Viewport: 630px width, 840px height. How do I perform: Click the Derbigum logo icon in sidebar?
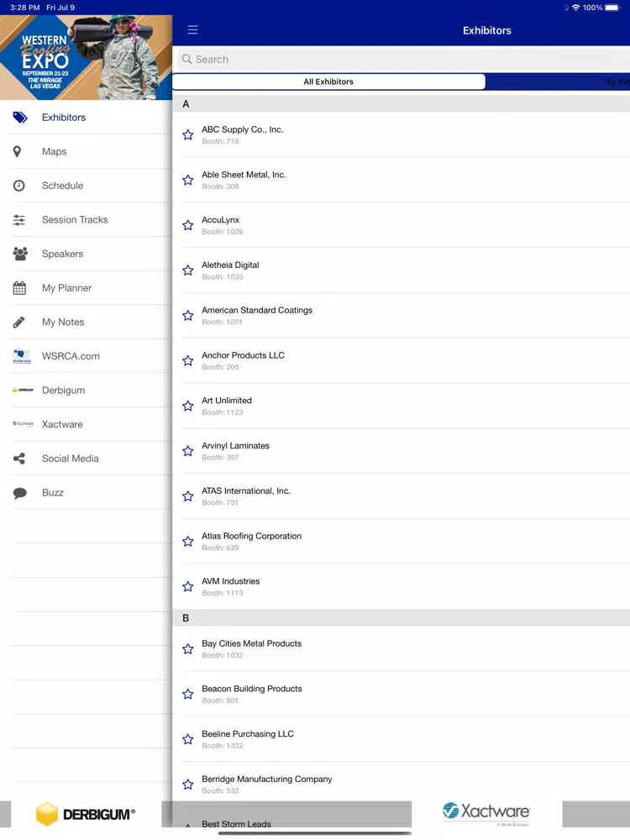[x=23, y=390]
